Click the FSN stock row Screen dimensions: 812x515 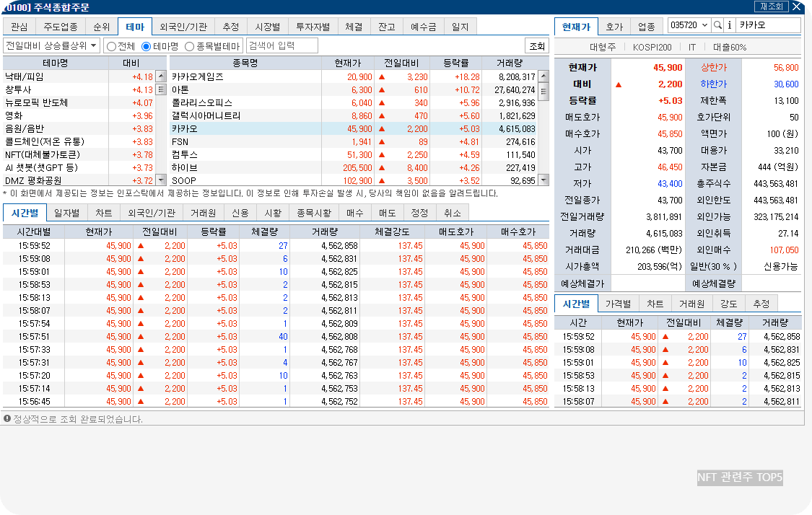point(354,141)
